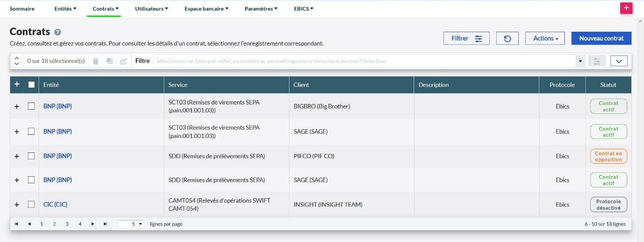The width and height of the screenshot is (644, 242).
Task: Open the CIC (CIC) entity link
Action: tap(55, 204)
